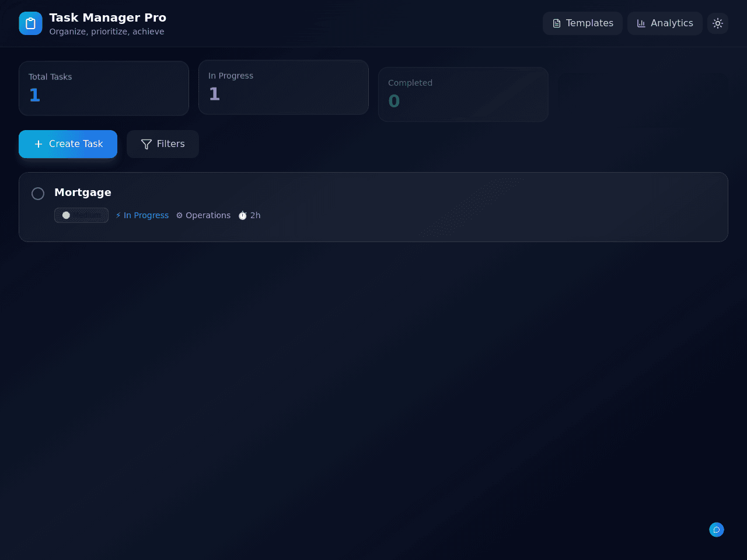
Task: Toggle the light/dark theme sun icon
Action: pyautogui.click(x=718, y=23)
